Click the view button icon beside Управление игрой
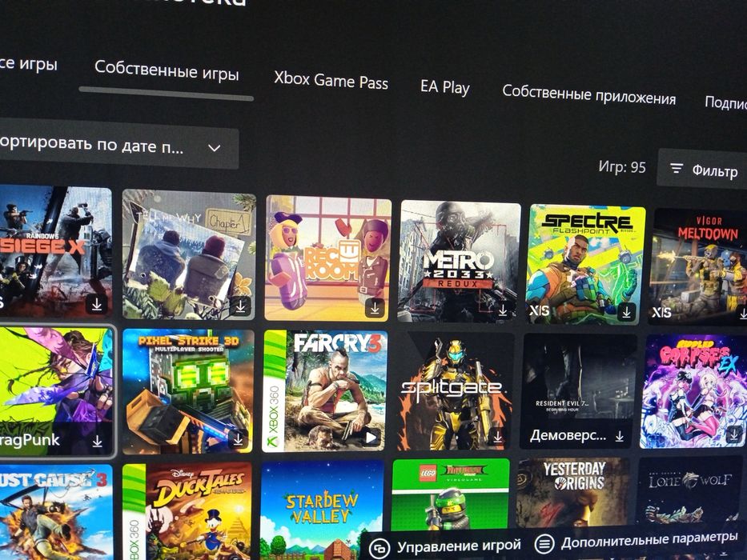The width and height of the screenshot is (747, 560). (x=380, y=548)
